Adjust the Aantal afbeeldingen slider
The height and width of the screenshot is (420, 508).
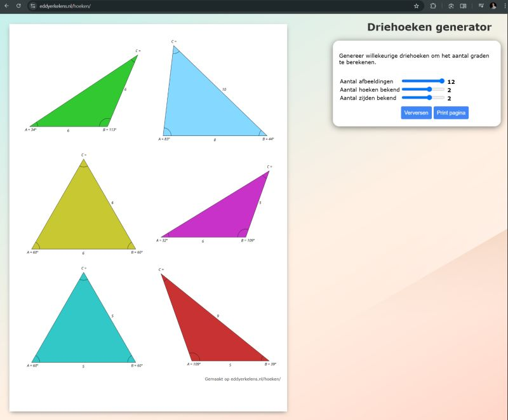423,81
